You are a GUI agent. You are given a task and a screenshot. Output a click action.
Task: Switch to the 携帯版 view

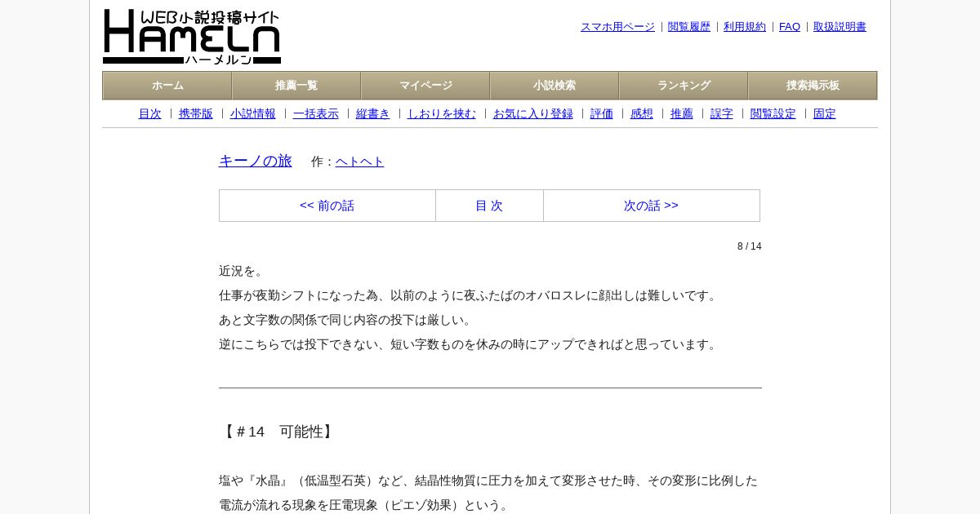tap(196, 114)
